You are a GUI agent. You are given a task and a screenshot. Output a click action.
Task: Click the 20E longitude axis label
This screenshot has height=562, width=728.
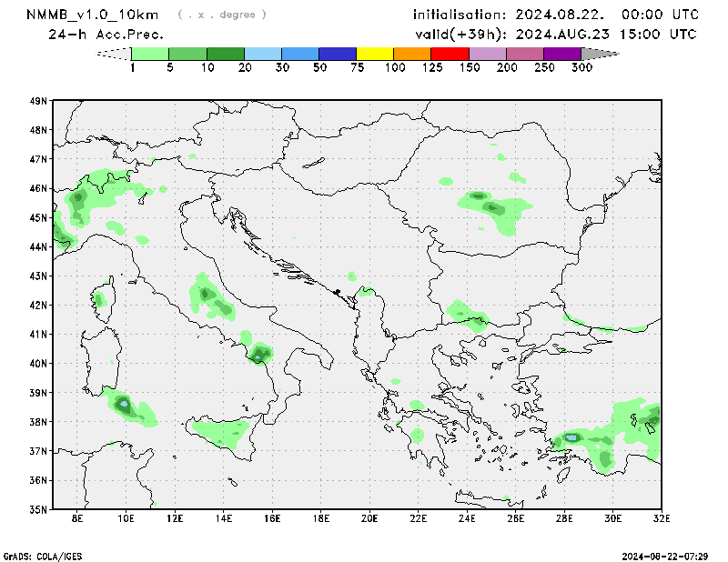(369, 518)
